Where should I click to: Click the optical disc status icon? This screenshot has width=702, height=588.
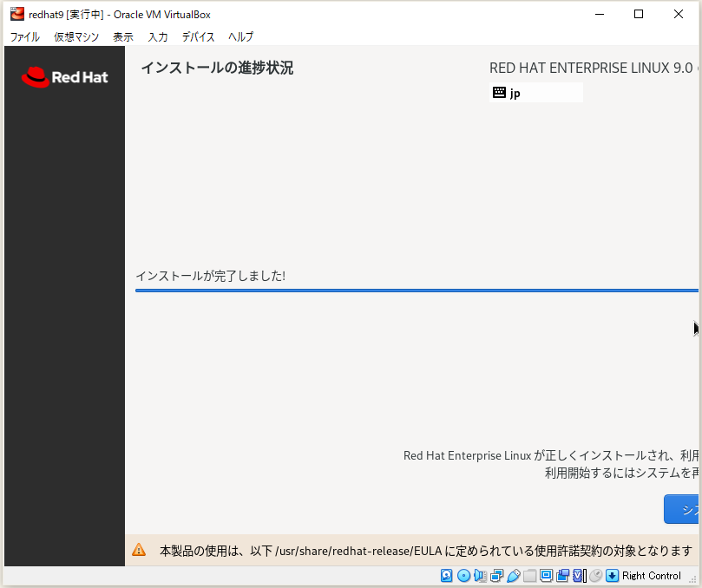(464, 576)
